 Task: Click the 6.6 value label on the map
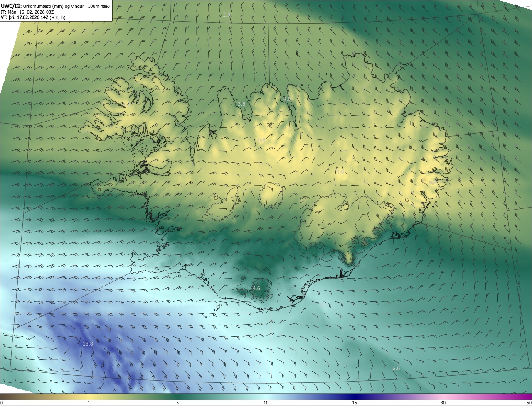396,368
